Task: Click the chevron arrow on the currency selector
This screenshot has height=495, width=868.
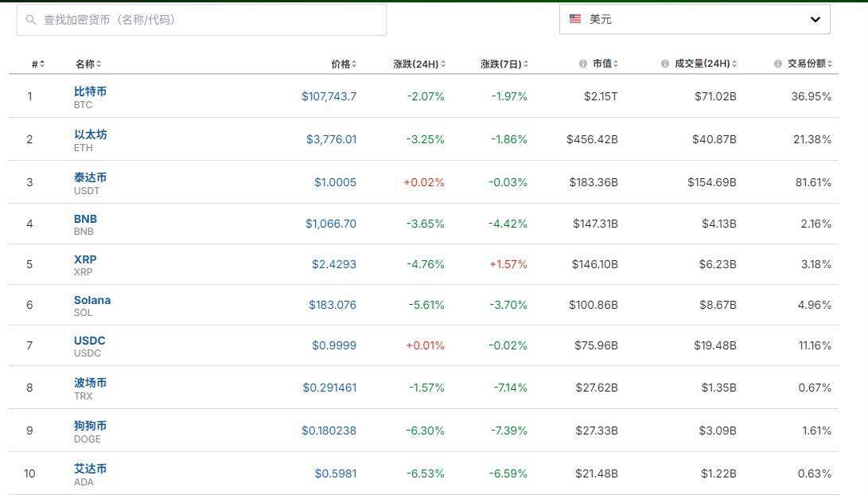Action: (x=814, y=18)
